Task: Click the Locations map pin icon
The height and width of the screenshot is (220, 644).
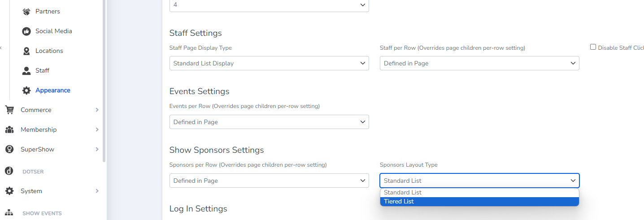Action: (x=26, y=51)
